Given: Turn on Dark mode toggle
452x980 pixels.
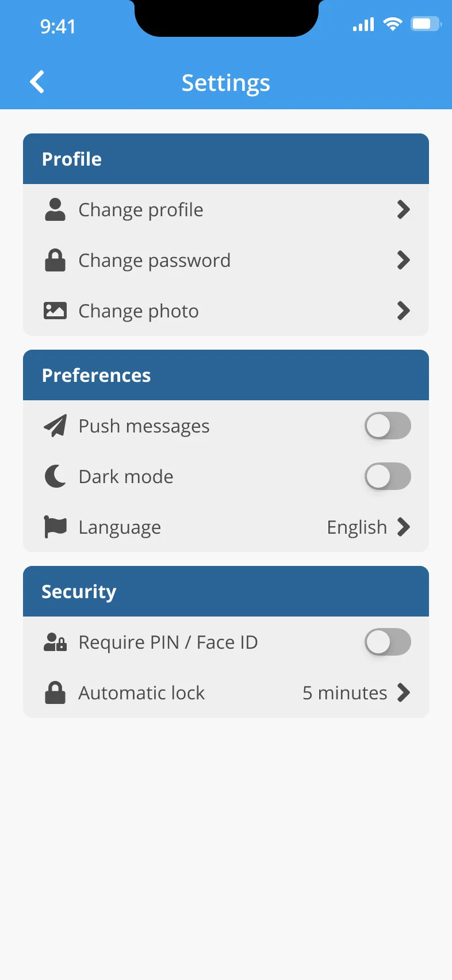Looking at the screenshot, I should [388, 477].
